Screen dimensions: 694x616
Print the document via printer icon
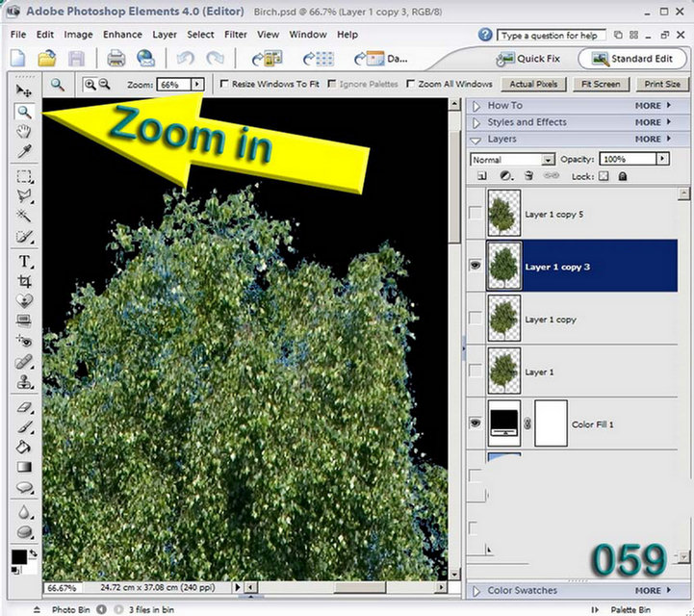point(116,59)
